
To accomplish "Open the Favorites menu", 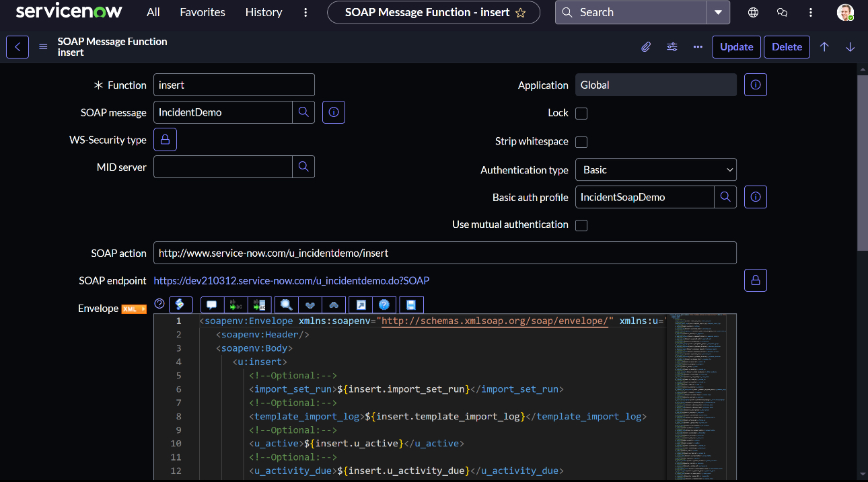I will (203, 12).
